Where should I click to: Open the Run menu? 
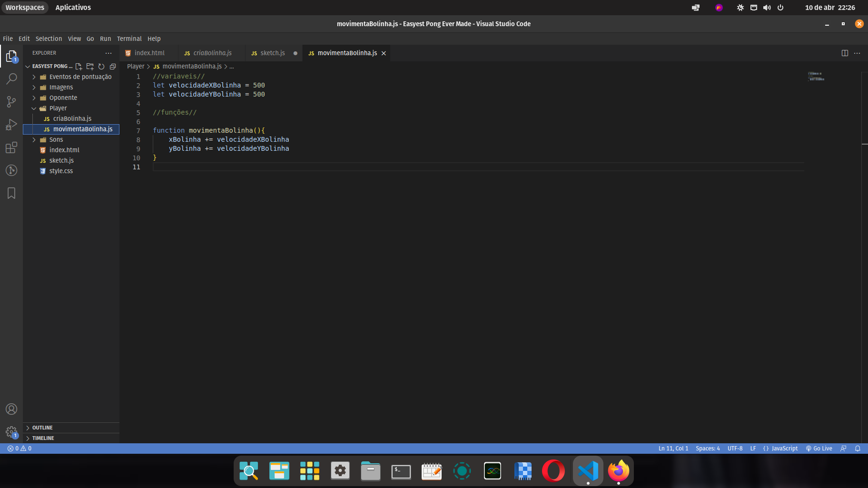[x=105, y=39]
